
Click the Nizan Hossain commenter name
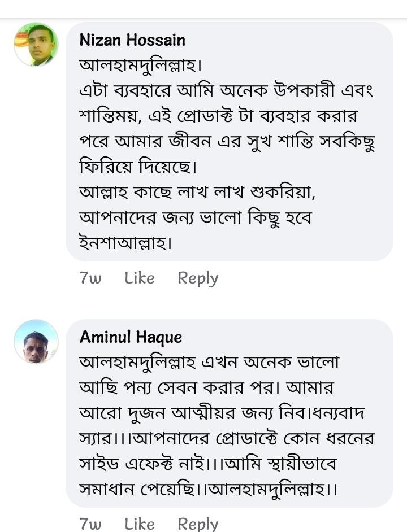click(132, 40)
